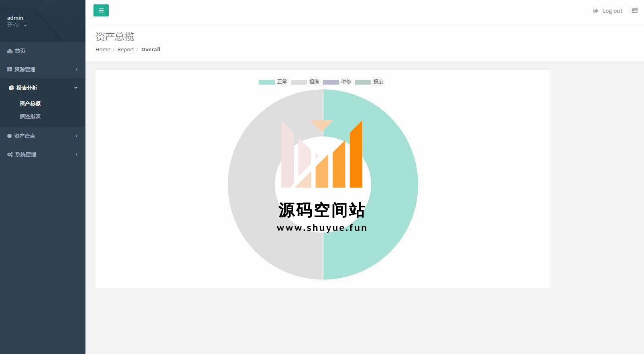This screenshot has height=354, width=644.
Task: Open the right sidebar tasks icon
Action: (x=634, y=11)
